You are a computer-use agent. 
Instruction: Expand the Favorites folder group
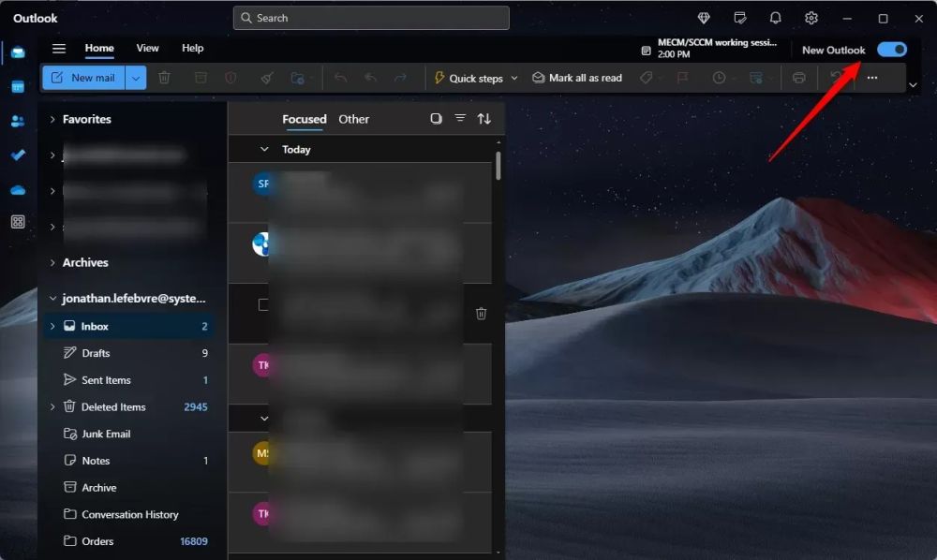(x=52, y=120)
